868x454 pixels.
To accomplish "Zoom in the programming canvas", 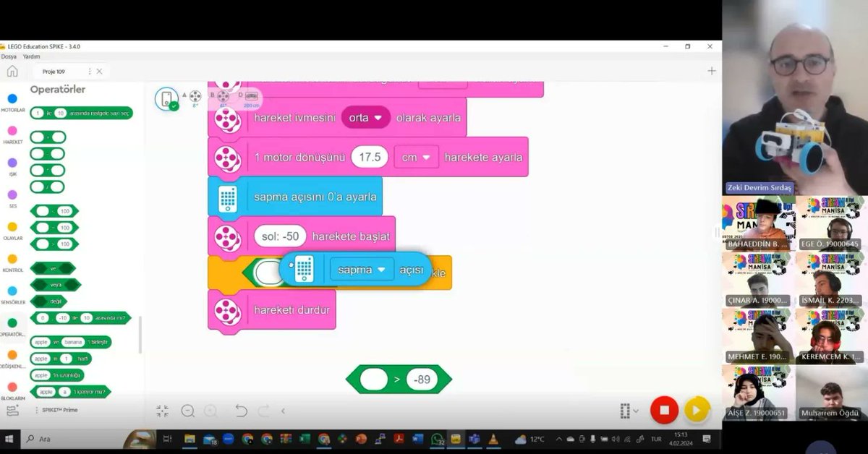I will click(210, 411).
